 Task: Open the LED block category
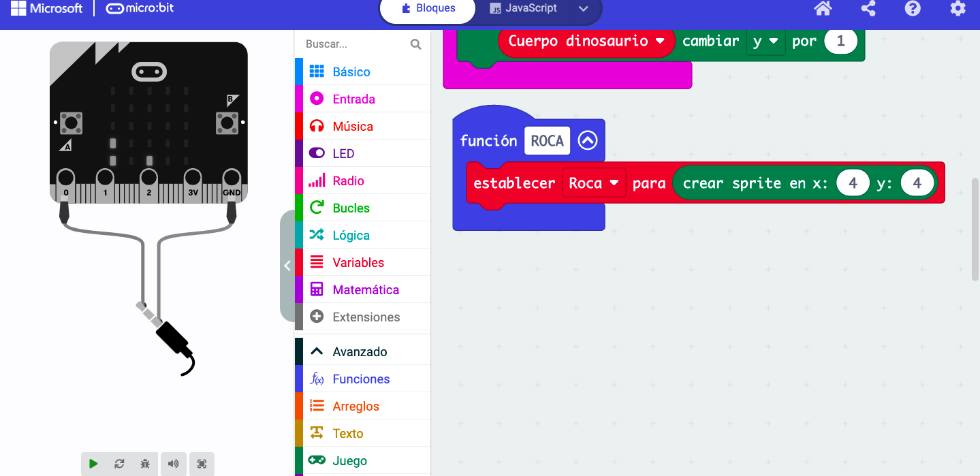[x=362, y=153]
